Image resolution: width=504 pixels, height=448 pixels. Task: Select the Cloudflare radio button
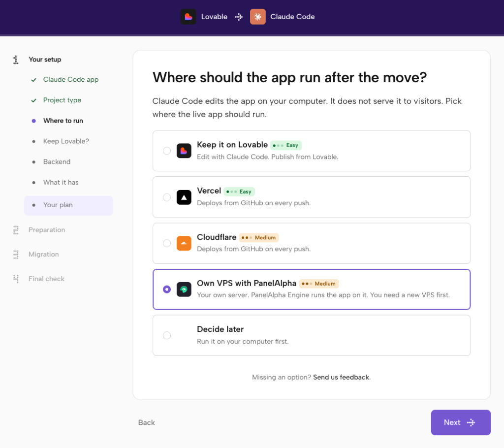click(x=167, y=243)
